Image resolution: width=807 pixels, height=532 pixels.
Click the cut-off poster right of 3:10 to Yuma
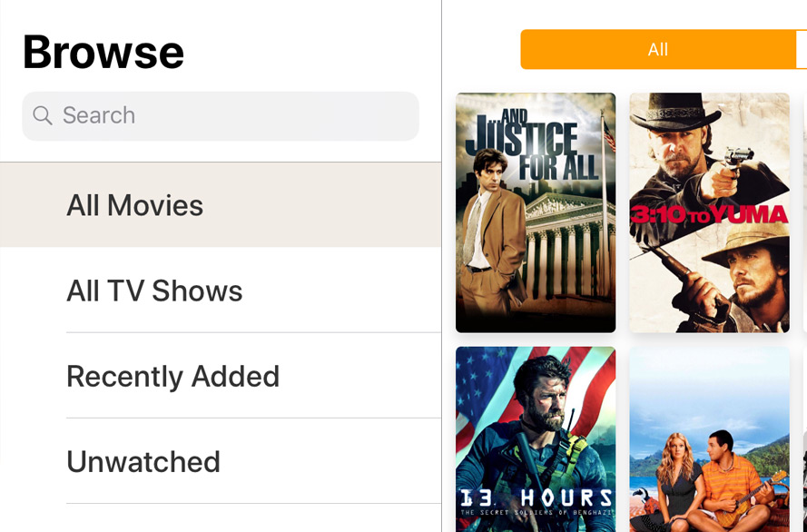[x=804, y=212]
